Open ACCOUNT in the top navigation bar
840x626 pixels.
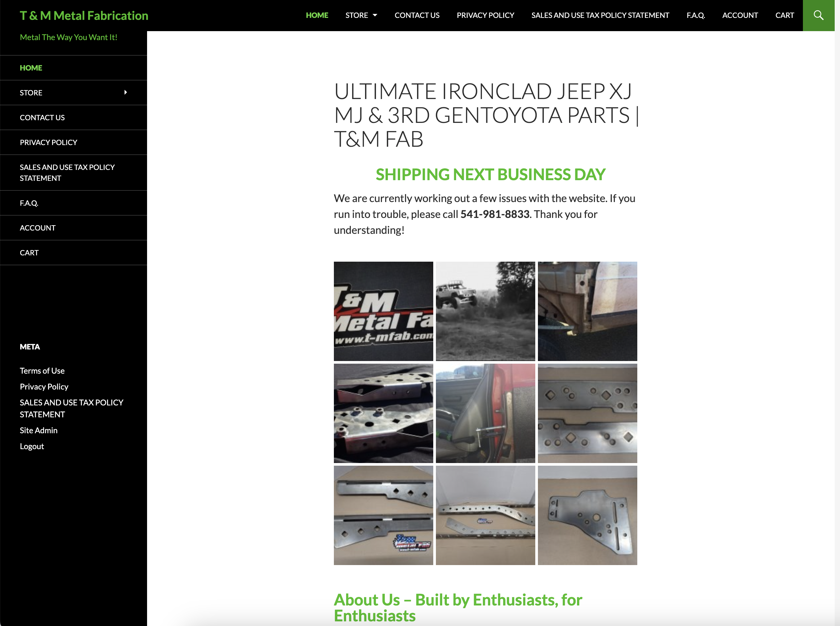(x=740, y=15)
